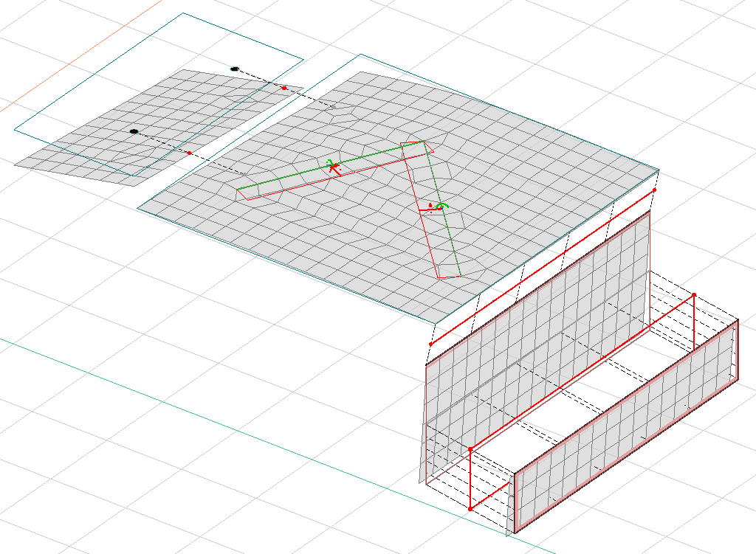Click the green rotation hinge symbol

pos(442,206)
